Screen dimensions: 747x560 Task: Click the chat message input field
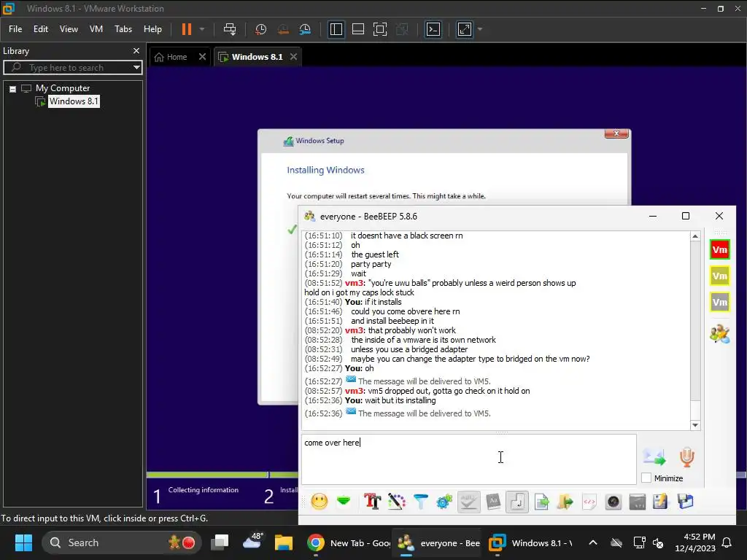tap(469, 459)
